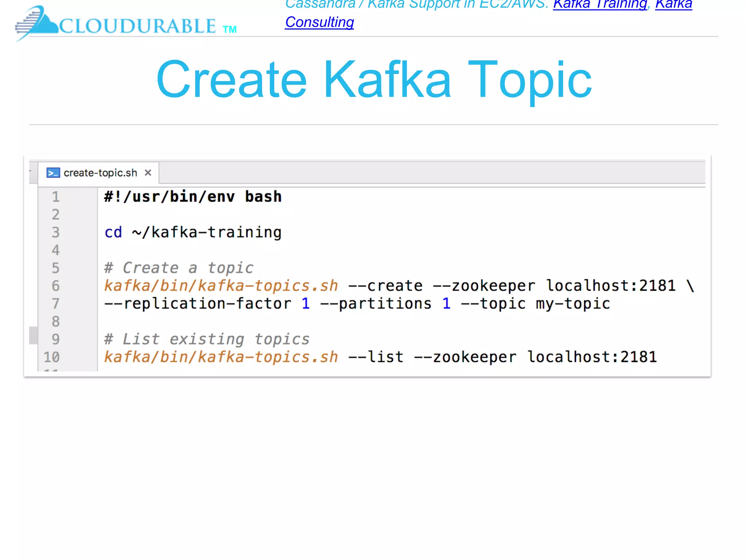Select the create-topic.sh tab
The image size is (747, 560).
tap(100, 173)
